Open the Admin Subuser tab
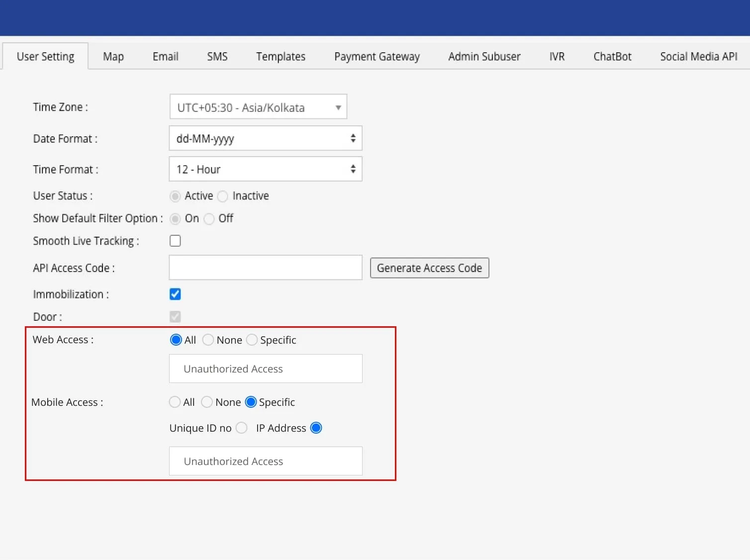The image size is (750, 560). pos(484,56)
